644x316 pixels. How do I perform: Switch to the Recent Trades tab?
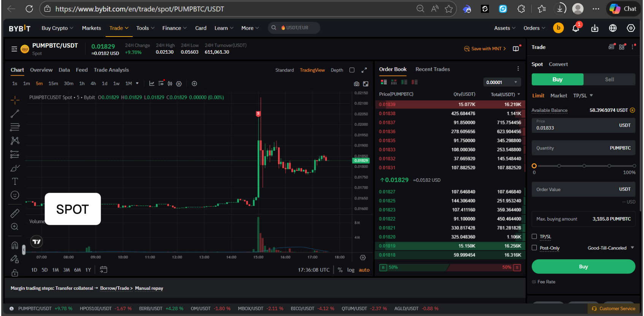(433, 69)
